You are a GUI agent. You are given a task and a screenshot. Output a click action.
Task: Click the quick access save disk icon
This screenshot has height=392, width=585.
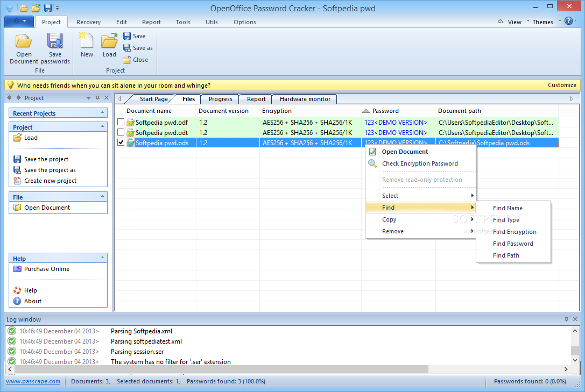tap(48, 8)
